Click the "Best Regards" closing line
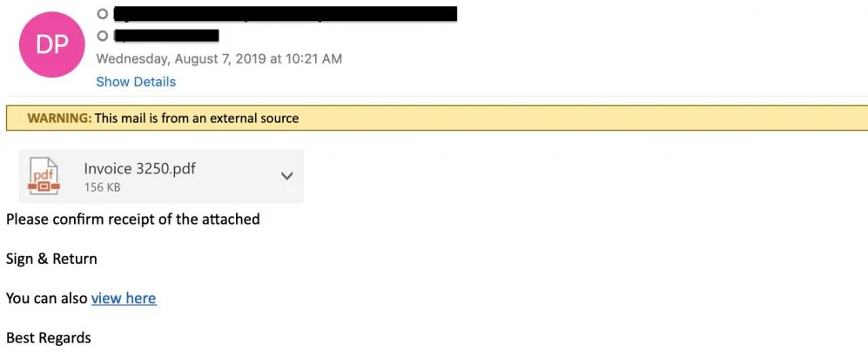 coord(49,338)
